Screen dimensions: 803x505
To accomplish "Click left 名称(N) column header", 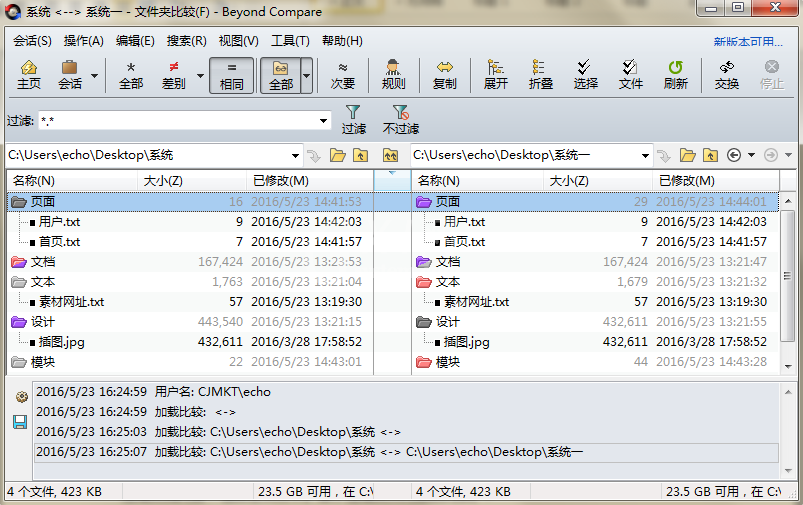I will tap(72, 181).
